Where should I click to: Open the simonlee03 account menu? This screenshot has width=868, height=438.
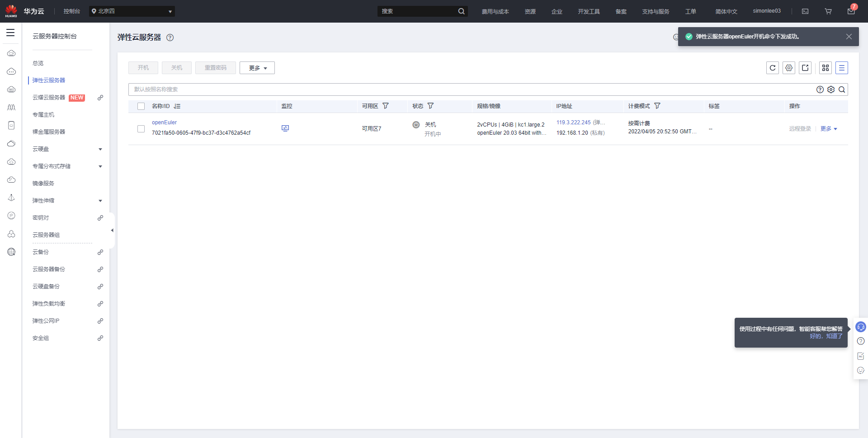767,11
